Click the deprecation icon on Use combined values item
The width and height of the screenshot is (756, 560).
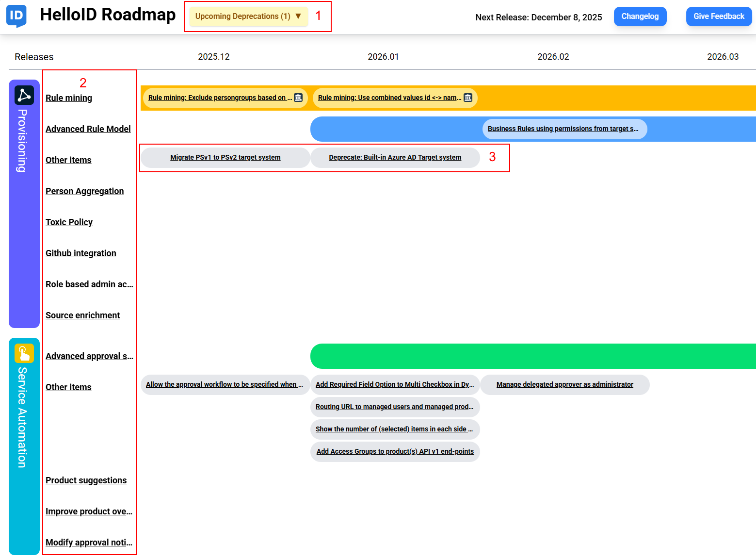click(467, 98)
